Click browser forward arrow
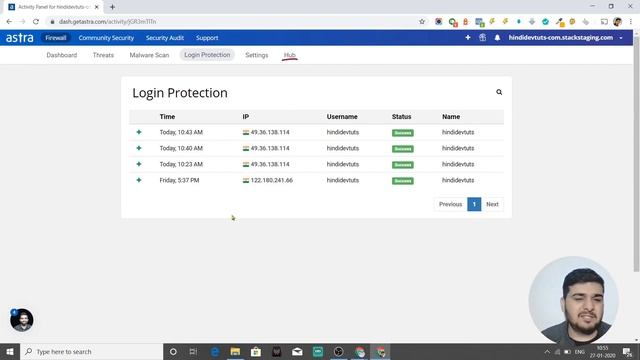 pos(22,22)
